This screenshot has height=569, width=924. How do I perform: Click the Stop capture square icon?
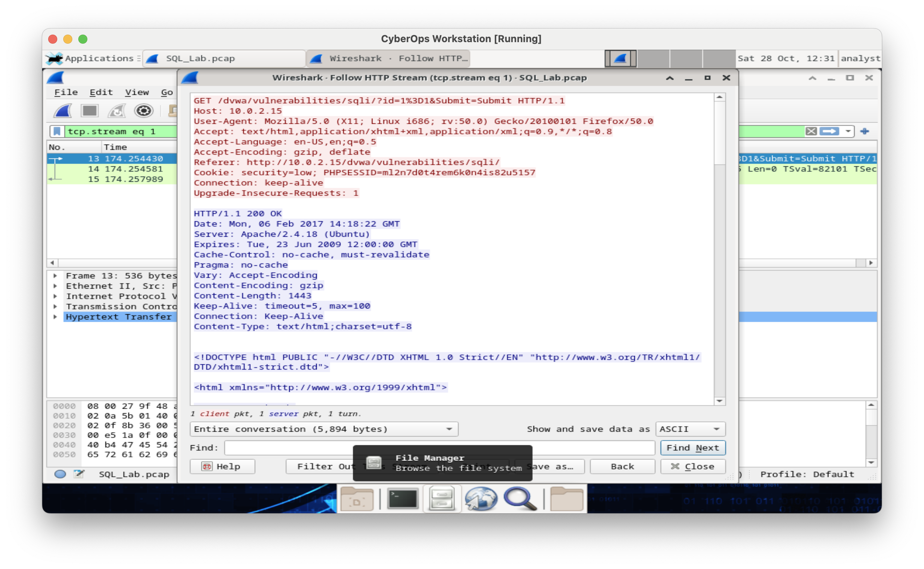[x=90, y=111]
